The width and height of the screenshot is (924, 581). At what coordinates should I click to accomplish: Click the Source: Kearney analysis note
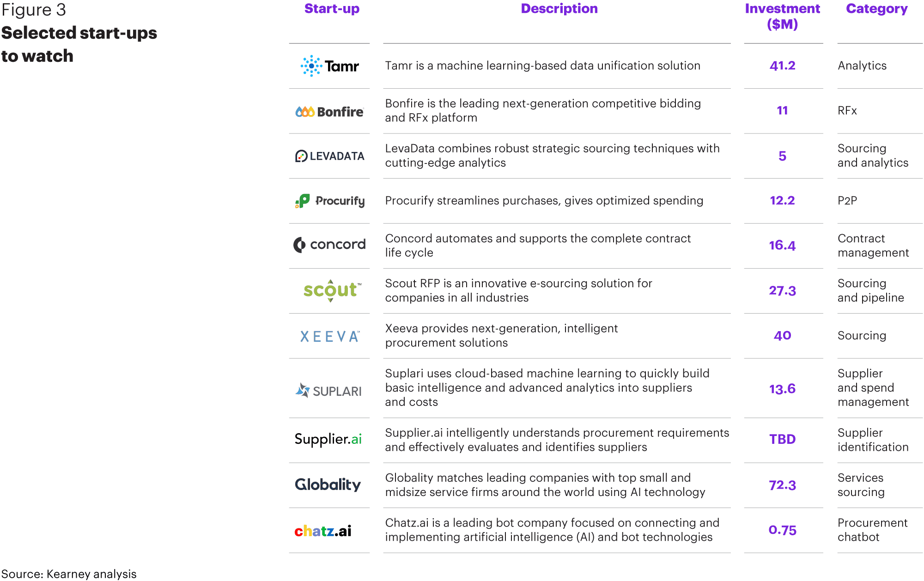point(69,574)
